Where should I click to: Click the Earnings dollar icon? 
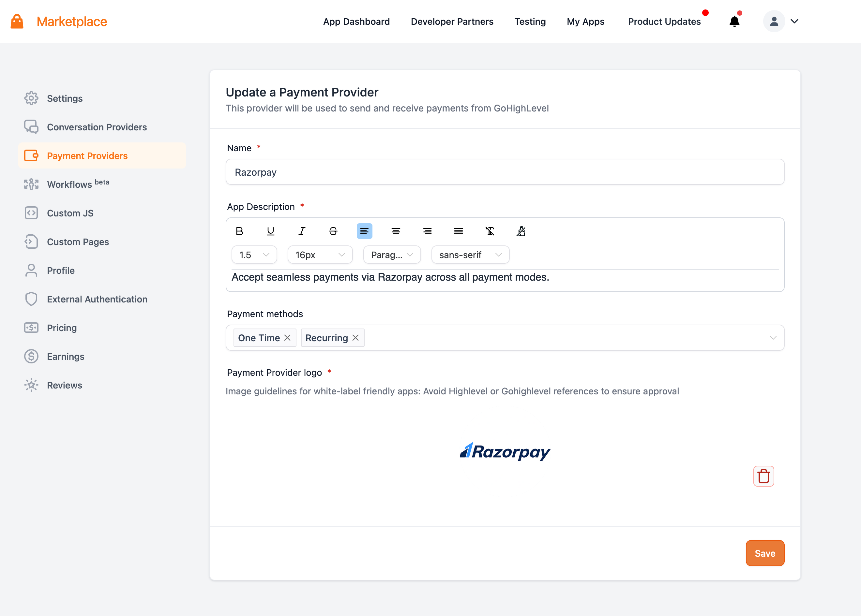coord(31,356)
